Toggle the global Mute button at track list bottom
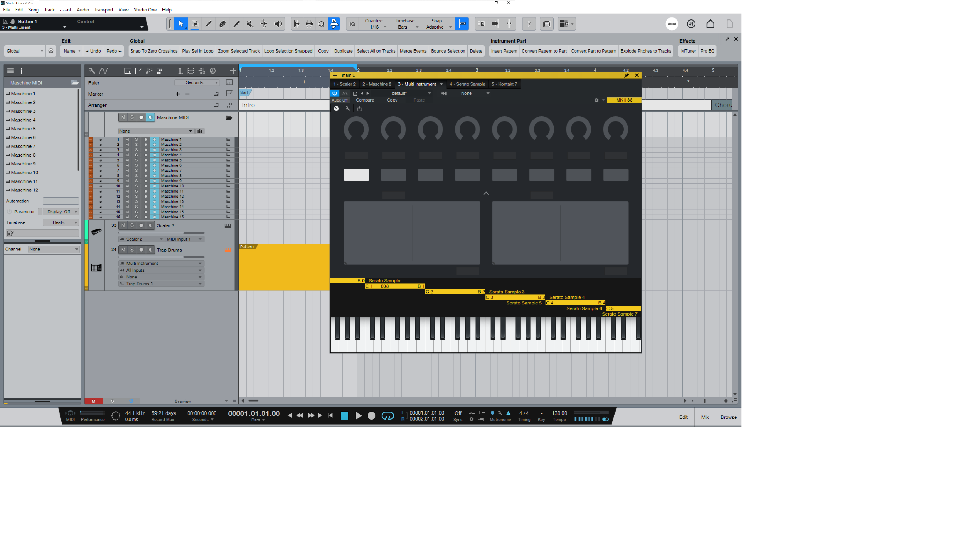 tap(93, 401)
